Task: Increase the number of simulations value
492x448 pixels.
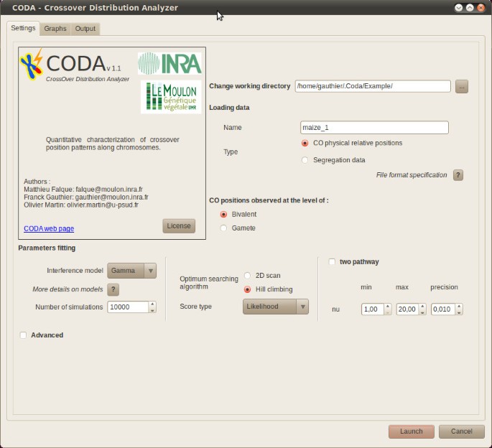Action: click(x=152, y=304)
